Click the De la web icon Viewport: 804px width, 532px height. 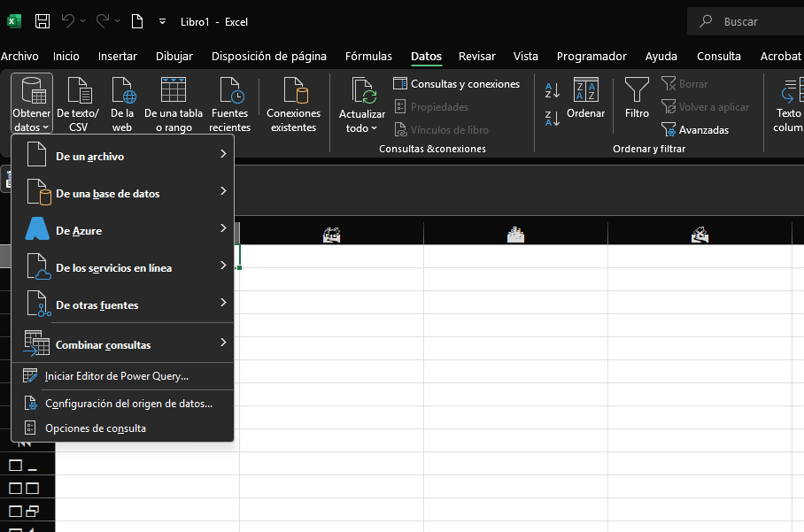point(122,91)
